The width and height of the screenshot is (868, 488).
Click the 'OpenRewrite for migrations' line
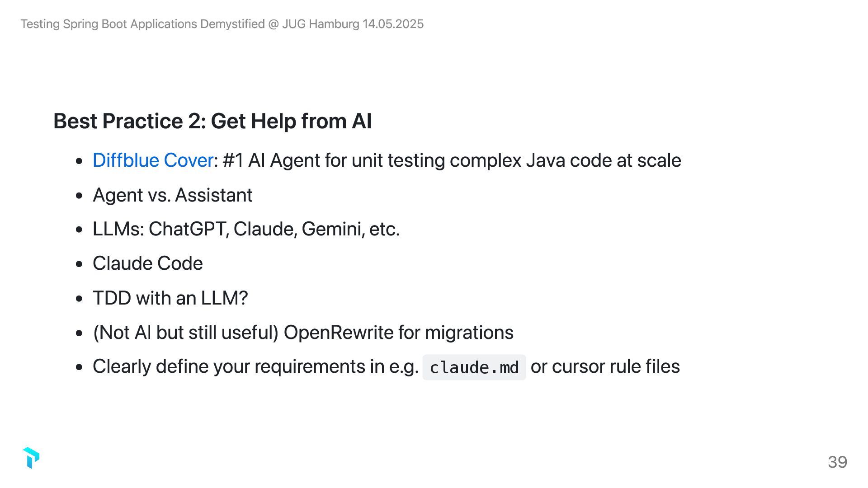click(x=398, y=333)
